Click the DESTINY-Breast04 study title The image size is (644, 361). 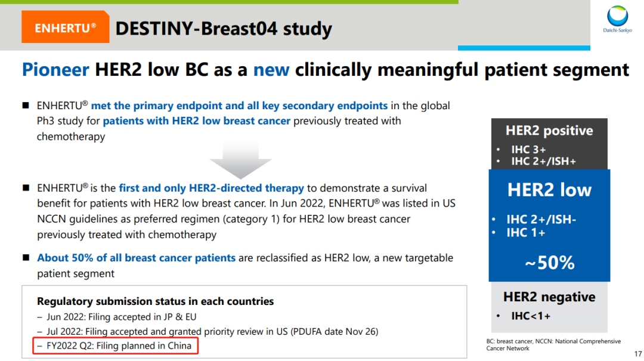224,29
